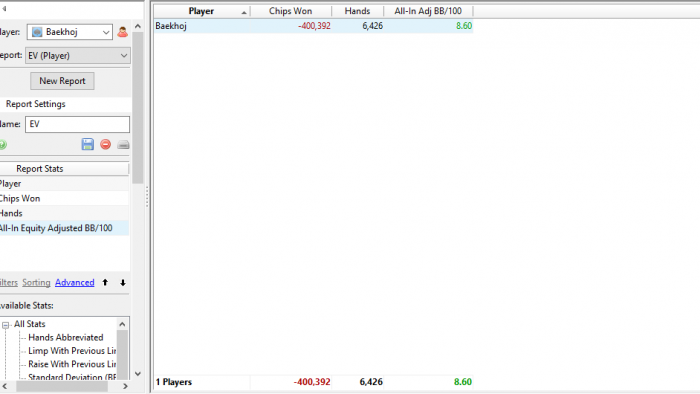The height and width of the screenshot is (394, 700).
Task: Move stat down with down arrow
Action: point(123,282)
